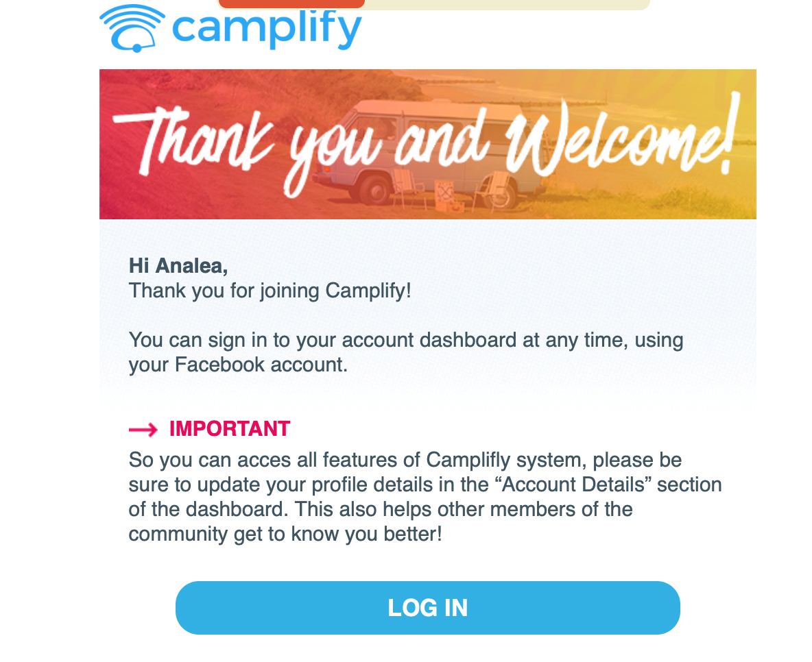Click the "Hi Analea," greeting
Viewport: 812px width, 662px height.
tap(178, 265)
